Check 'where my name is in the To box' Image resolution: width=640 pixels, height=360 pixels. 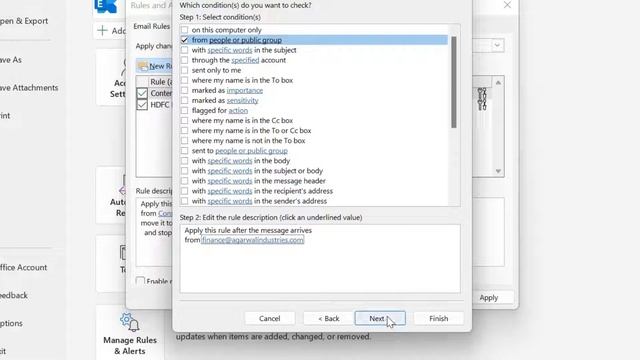click(x=184, y=80)
